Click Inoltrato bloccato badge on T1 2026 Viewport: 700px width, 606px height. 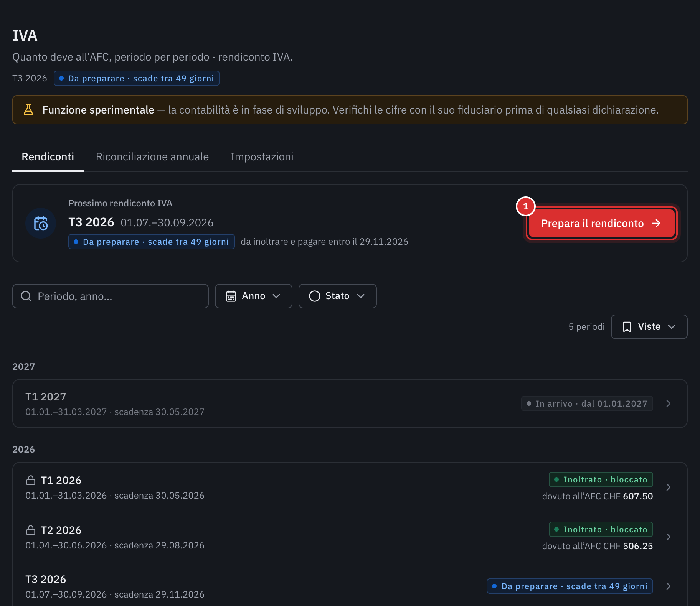coord(601,479)
